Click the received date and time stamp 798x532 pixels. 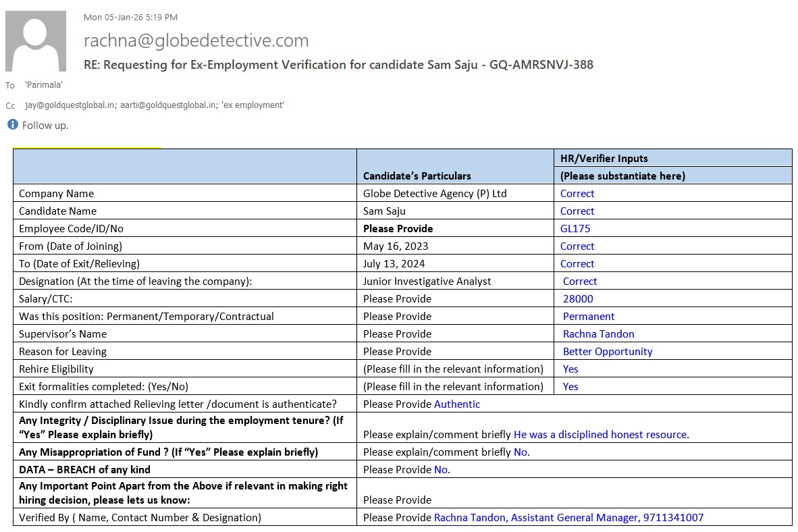(x=130, y=17)
